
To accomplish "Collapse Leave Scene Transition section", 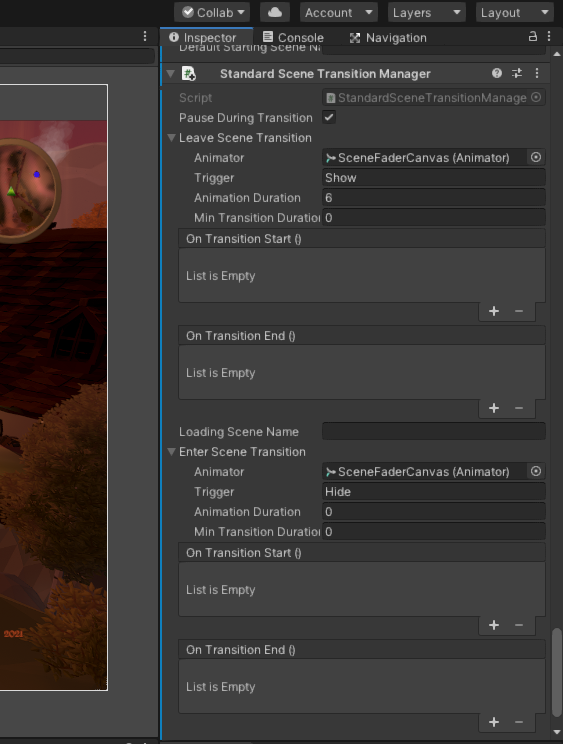I will [x=172, y=138].
